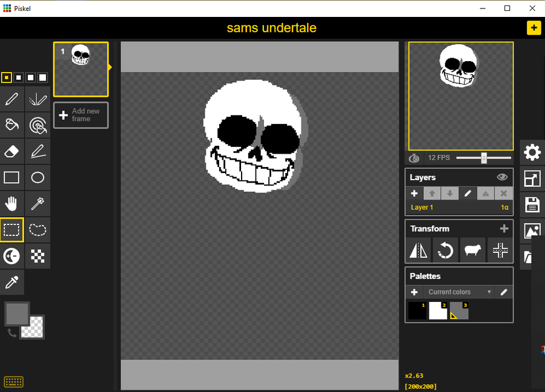This screenshot has width=545, height=392.
Task: Expand the Transform panel plus
Action: (504, 229)
